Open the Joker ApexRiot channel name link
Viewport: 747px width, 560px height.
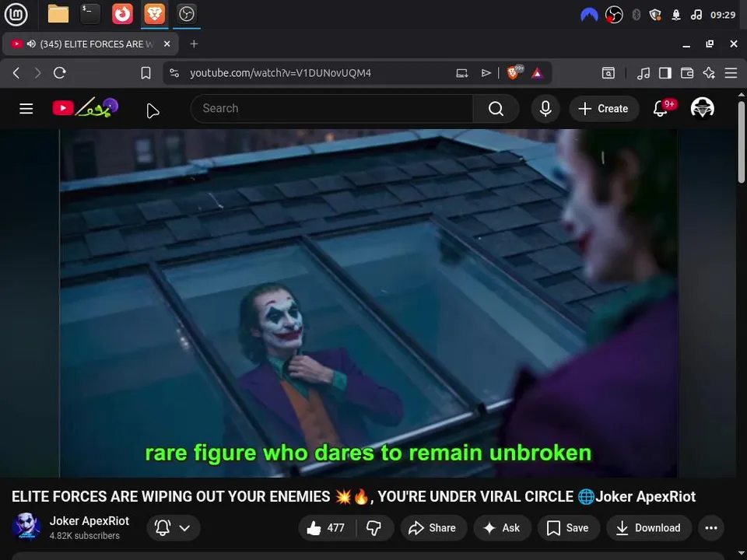click(x=89, y=521)
